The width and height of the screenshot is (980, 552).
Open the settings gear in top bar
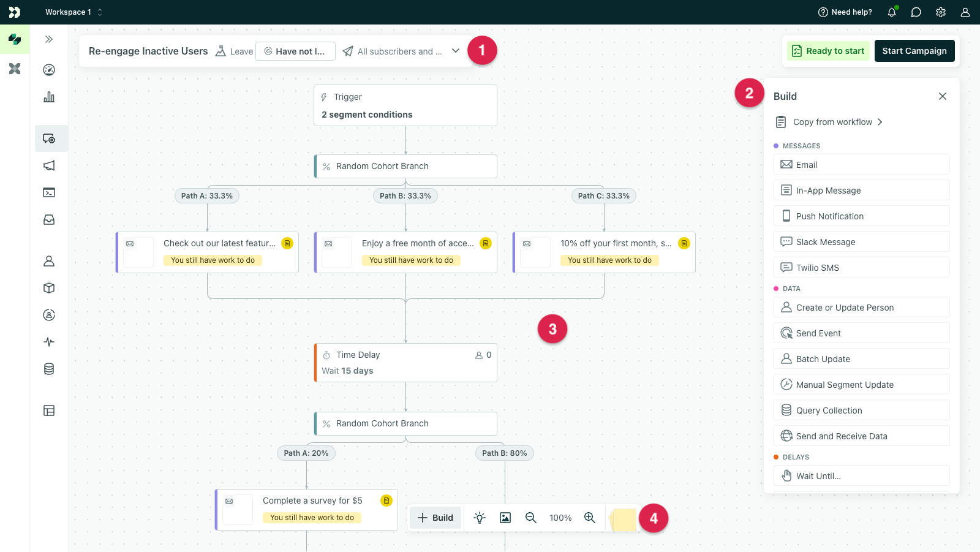coord(941,12)
